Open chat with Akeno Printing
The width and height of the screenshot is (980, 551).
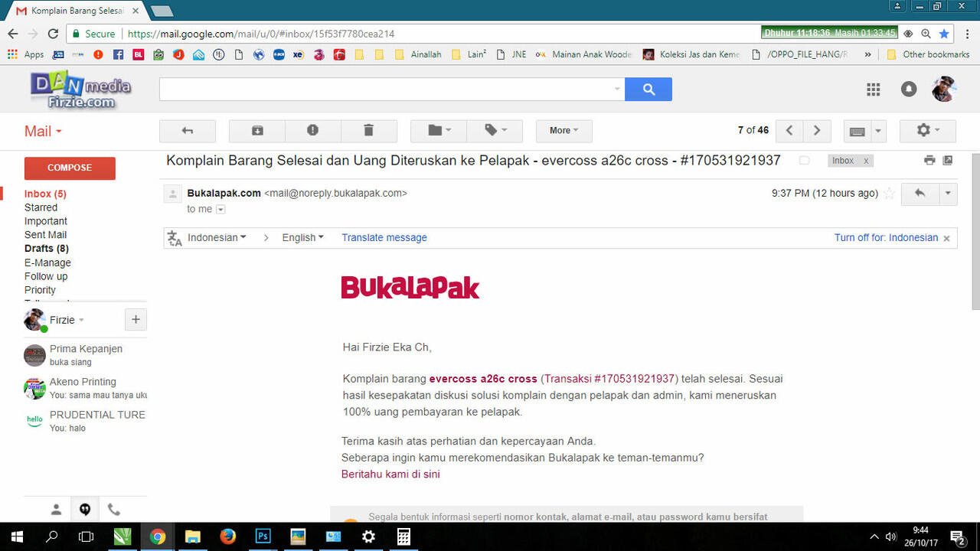[x=84, y=388]
